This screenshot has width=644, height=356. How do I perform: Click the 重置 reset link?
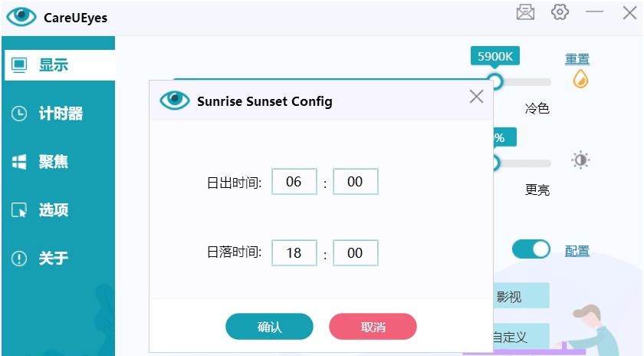[577, 59]
